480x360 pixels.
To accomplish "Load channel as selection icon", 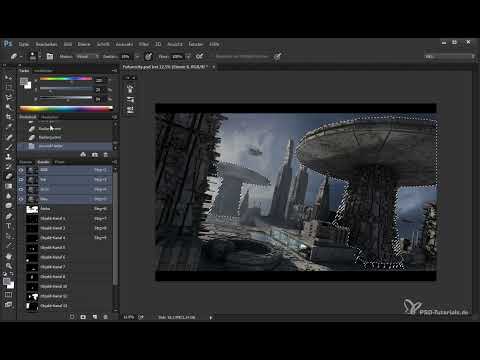I will pos(72,317).
